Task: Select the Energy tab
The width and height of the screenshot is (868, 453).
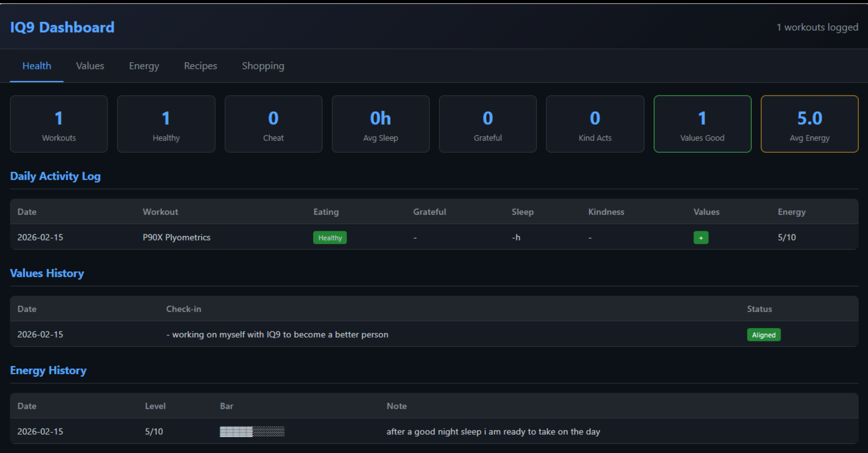Action: tap(144, 66)
